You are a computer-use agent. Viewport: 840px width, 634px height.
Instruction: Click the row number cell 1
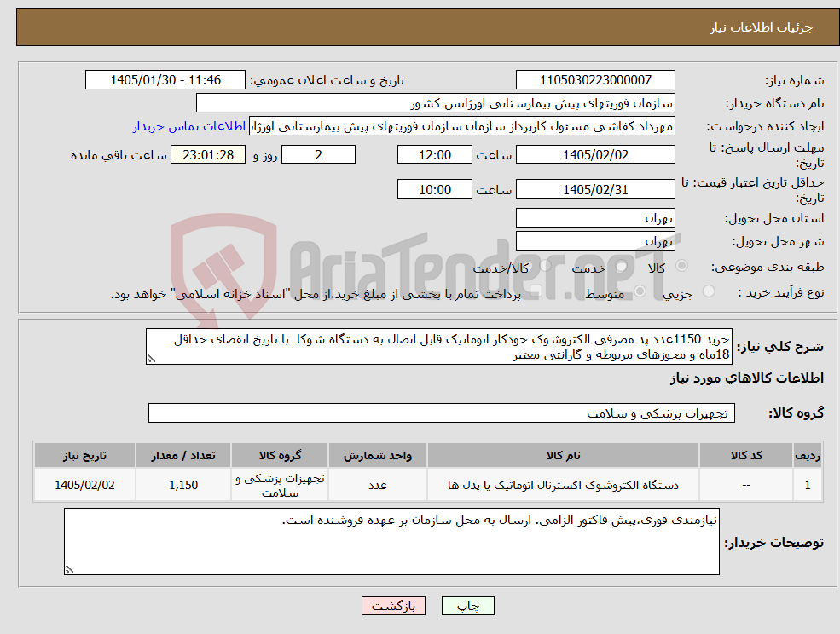pos(808,485)
